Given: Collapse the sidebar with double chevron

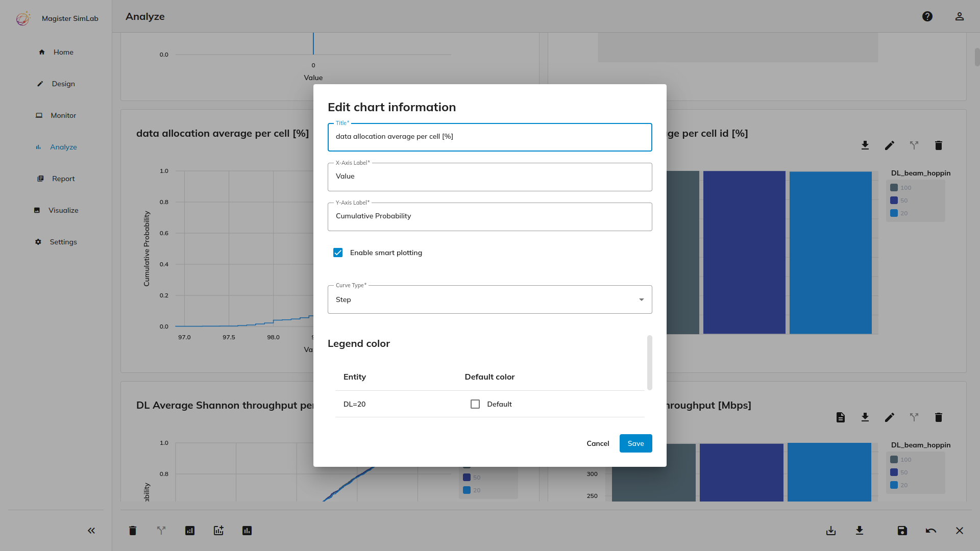Looking at the screenshot, I should coord(91,531).
